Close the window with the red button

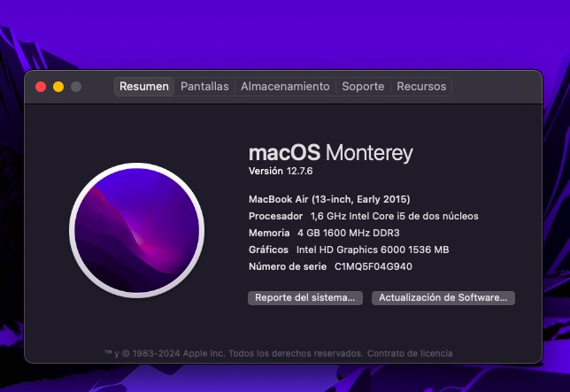[x=41, y=87]
